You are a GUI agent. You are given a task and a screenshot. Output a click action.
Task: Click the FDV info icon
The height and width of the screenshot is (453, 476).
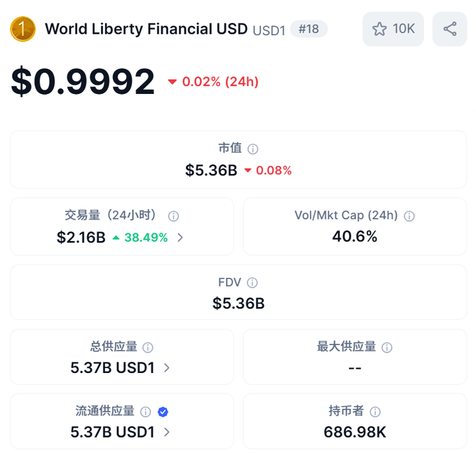click(x=252, y=283)
